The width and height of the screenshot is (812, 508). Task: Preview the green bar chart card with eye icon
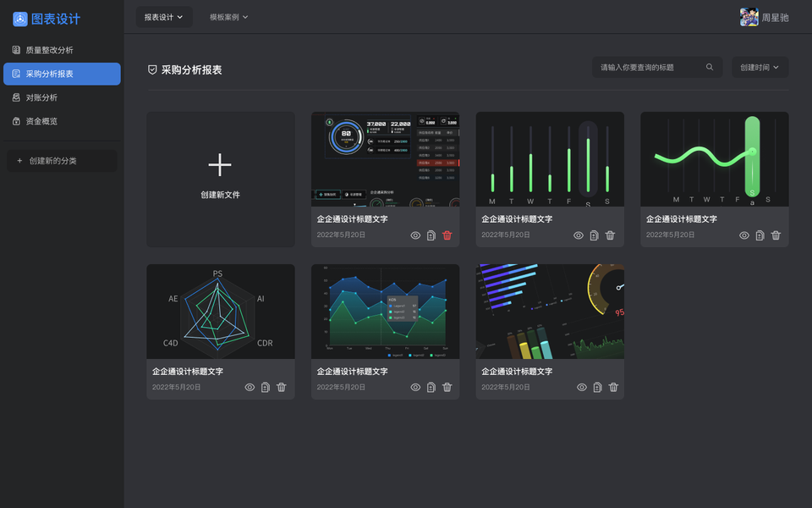[579, 235]
